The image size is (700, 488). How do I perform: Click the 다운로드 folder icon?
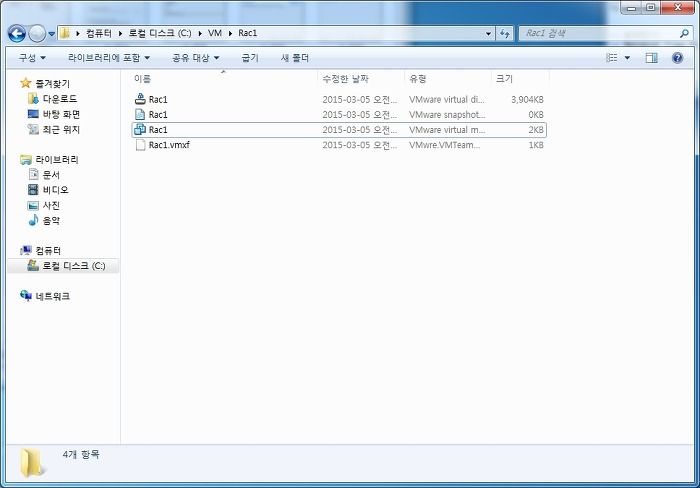coord(33,98)
